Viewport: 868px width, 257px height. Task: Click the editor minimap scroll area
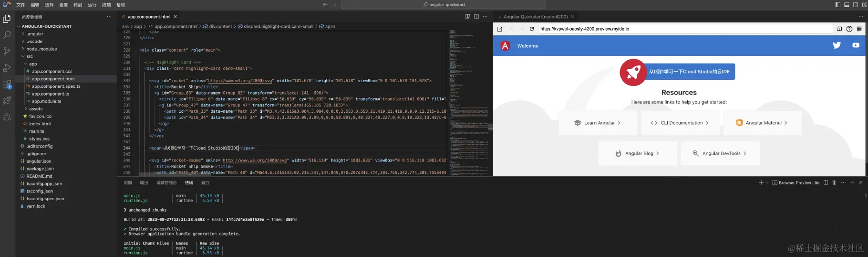coord(469,103)
